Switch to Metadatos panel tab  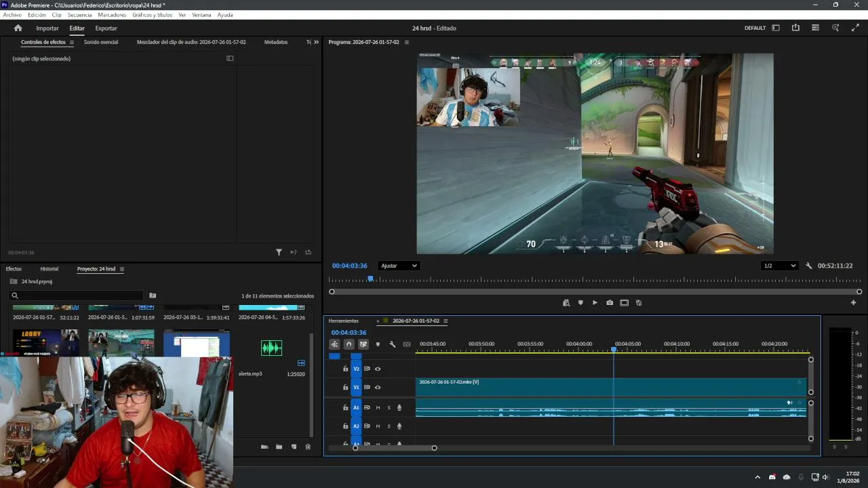point(276,42)
